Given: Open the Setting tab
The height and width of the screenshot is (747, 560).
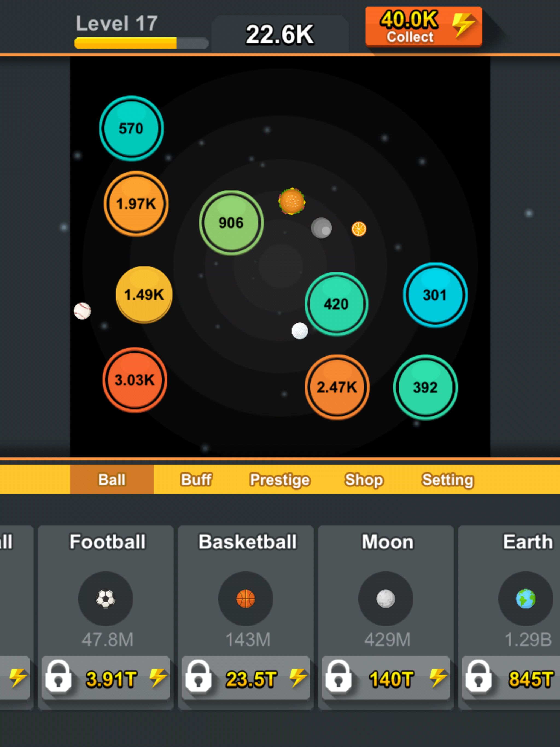Looking at the screenshot, I should (448, 480).
